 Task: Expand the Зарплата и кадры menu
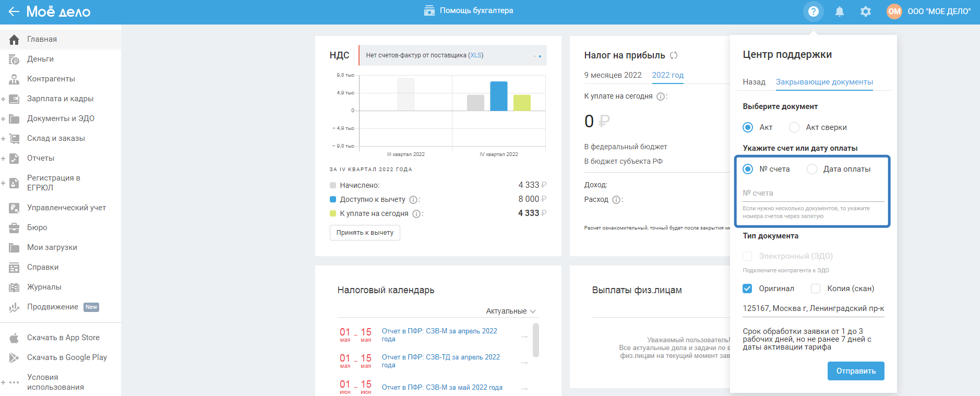click(61, 99)
